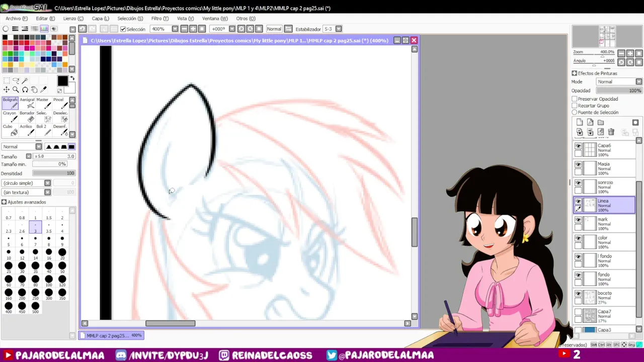Show the color wheel panel

pyautogui.click(x=6, y=29)
